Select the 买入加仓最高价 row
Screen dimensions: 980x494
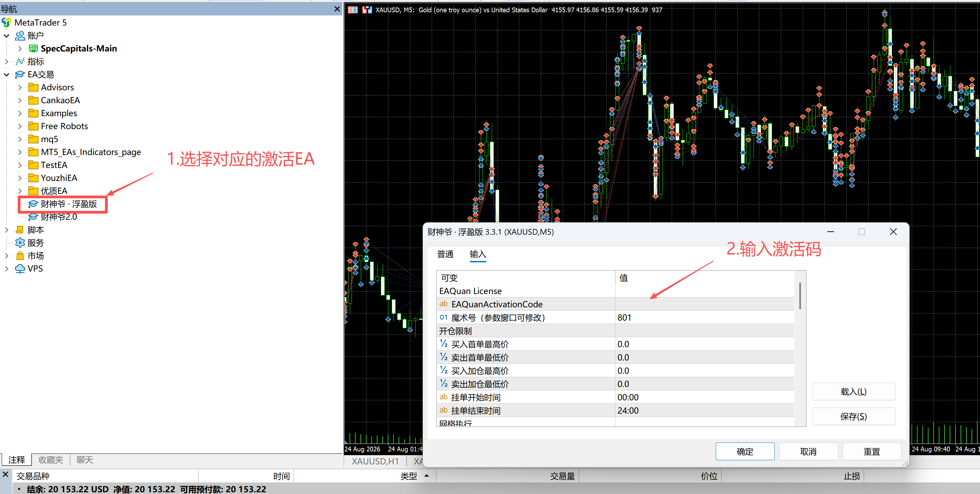pos(615,371)
